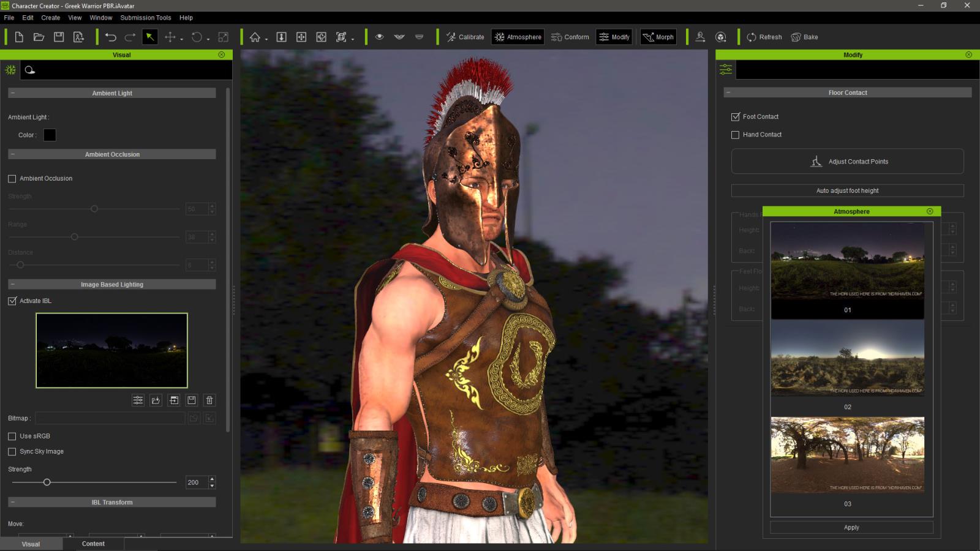
Task: Open the Window menu
Action: [101, 18]
